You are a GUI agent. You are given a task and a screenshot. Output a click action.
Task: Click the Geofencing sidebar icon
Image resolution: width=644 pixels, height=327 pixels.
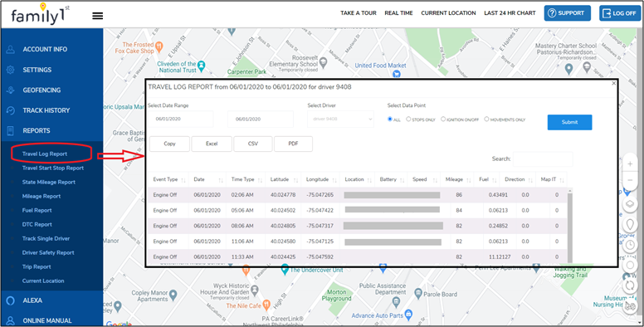tap(10, 90)
